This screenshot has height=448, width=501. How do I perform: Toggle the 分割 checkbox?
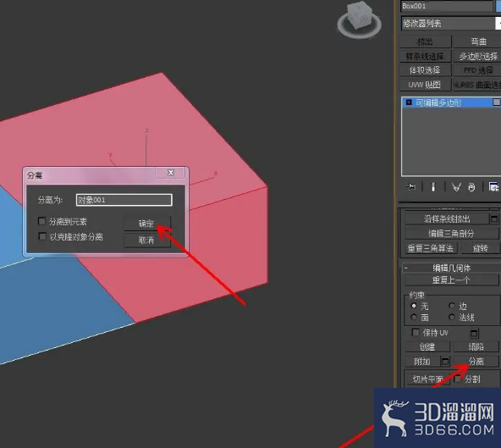(458, 379)
